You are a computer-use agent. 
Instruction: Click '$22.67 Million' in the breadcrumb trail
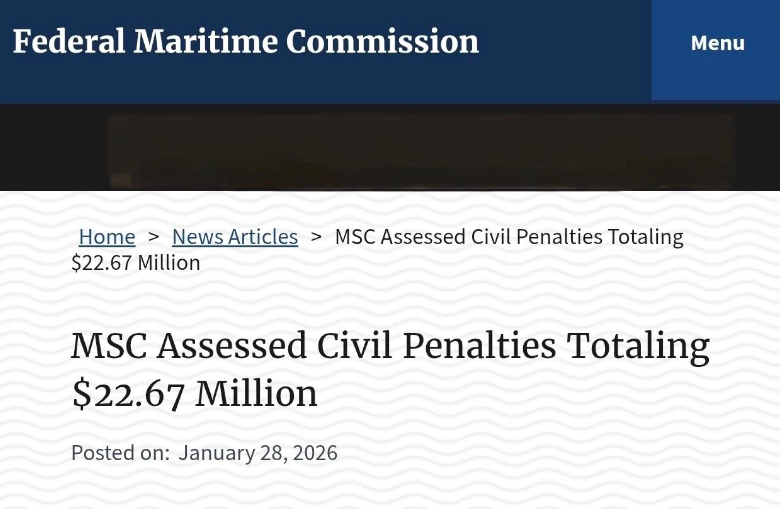pos(136,263)
